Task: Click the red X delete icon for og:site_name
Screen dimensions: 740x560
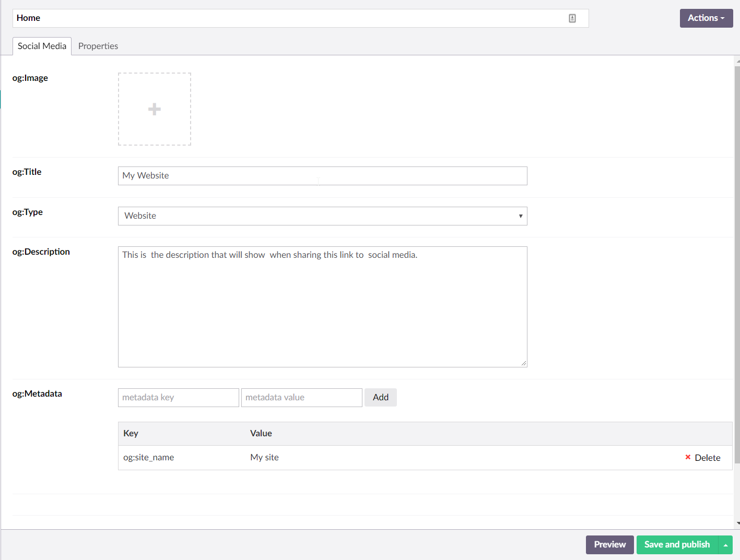Action: [x=688, y=457]
